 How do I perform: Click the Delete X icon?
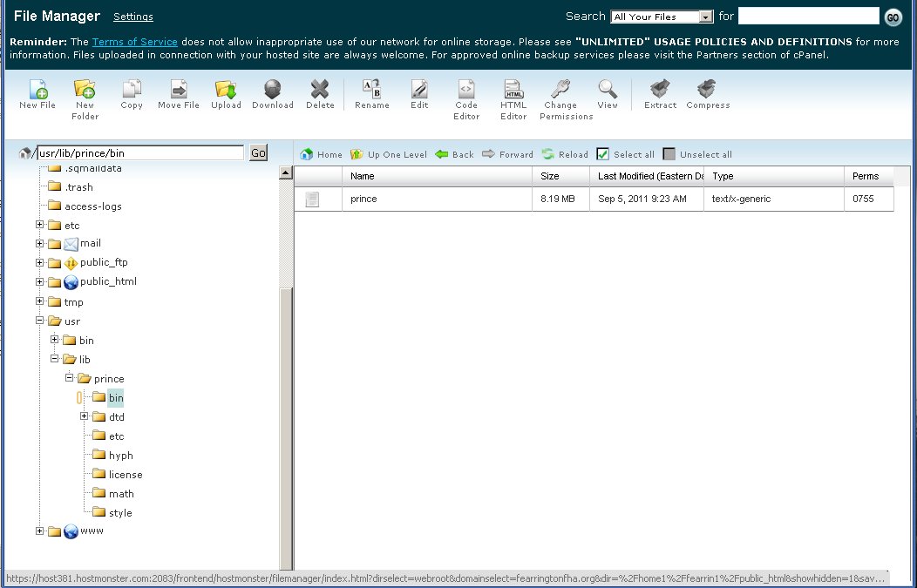320,89
